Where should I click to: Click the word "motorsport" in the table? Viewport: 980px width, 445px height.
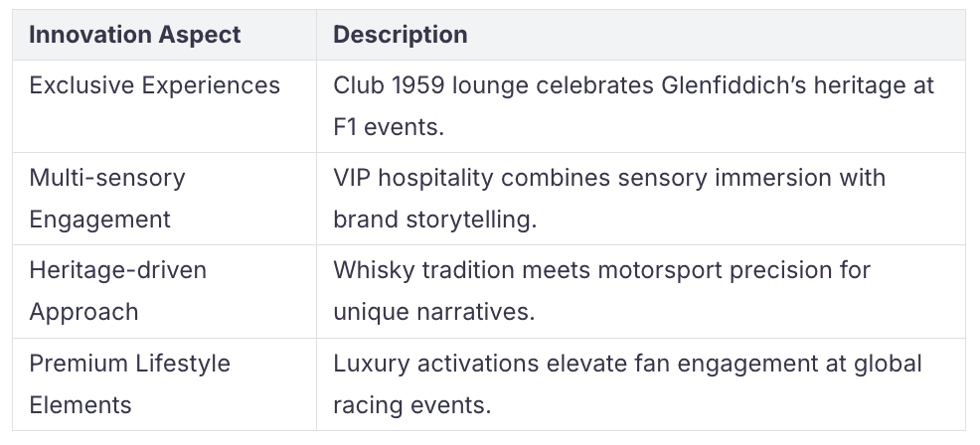tap(670, 270)
